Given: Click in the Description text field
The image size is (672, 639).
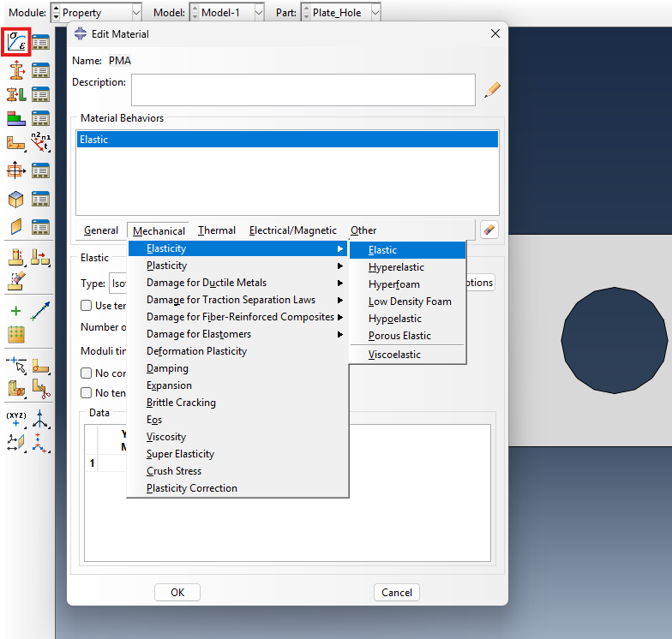Looking at the screenshot, I should click(x=303, y=89).
